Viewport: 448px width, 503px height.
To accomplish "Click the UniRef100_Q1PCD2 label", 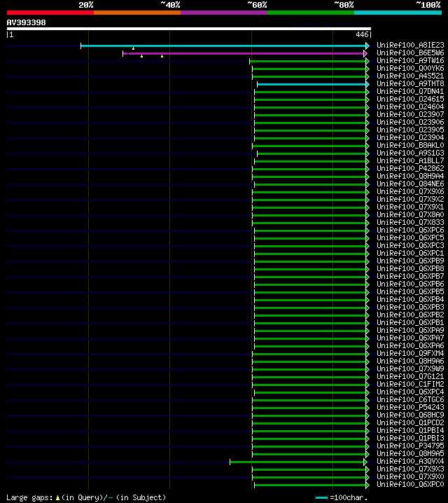I will tap(410, 422).
